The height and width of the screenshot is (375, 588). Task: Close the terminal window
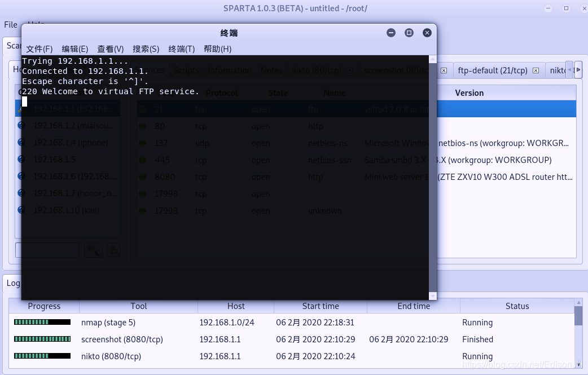pyautogui.click(x=427, y=33)
